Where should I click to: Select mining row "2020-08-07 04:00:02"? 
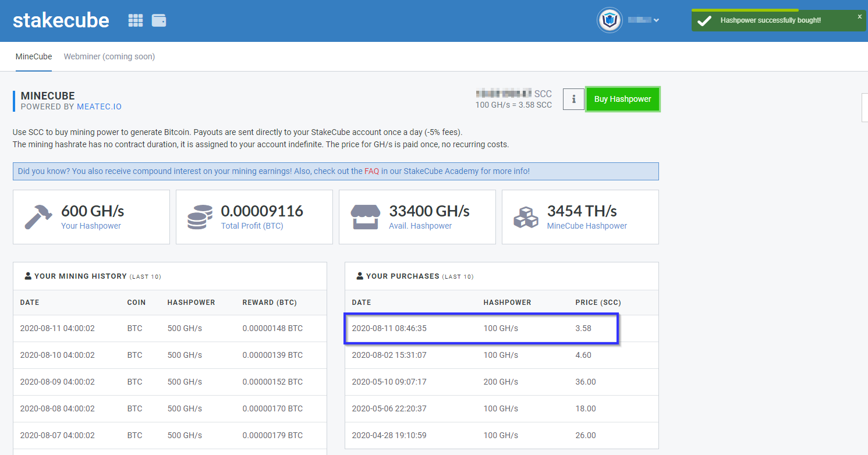pos(170,436)
